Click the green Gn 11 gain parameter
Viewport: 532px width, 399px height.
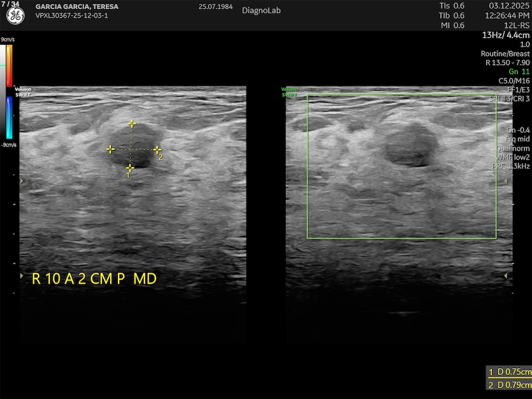(x=519, y=71)
